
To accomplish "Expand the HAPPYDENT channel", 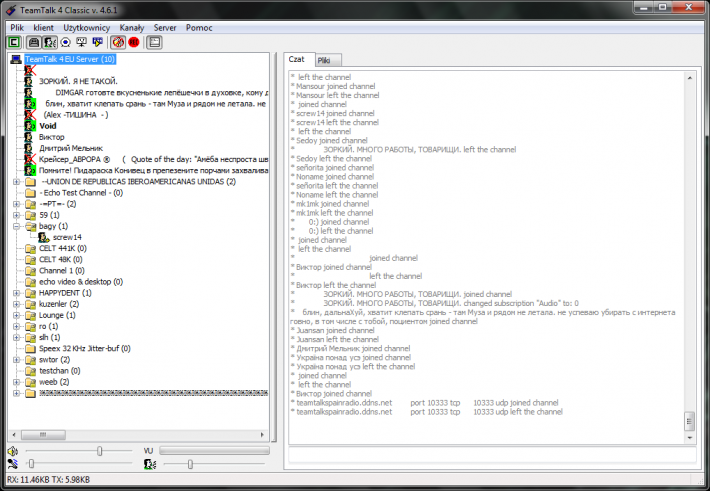I will click(x=17, y=293).
